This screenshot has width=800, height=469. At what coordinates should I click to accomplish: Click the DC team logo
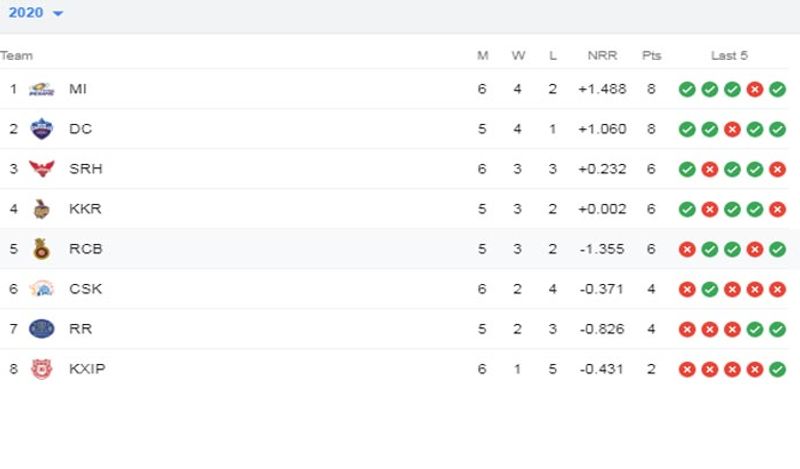[x=41, y=129]
